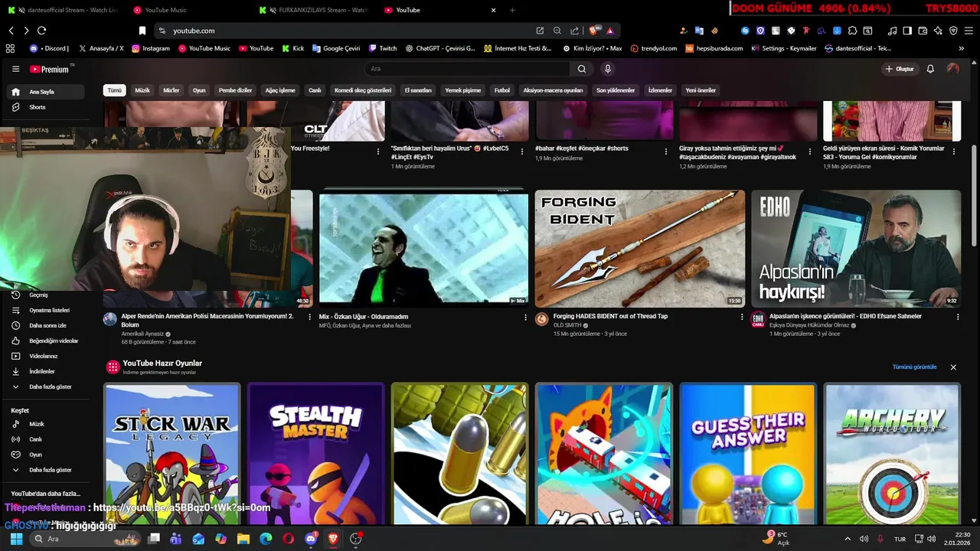Select the Müzik filter chip
980x551 pixels.
(142, 90)
